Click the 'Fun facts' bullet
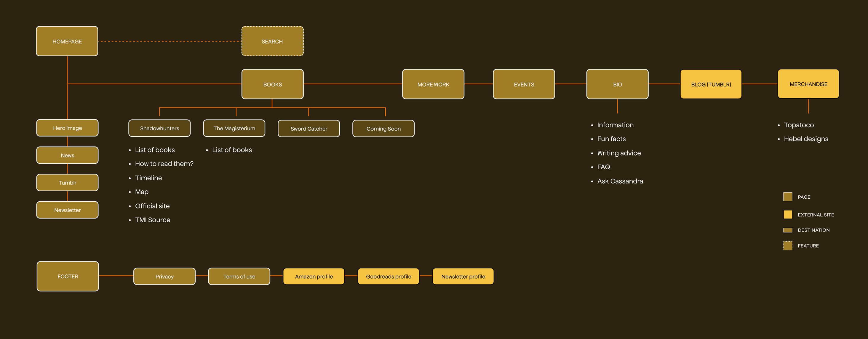The width and height of the screenshot is (868, 339). [611, 139]
